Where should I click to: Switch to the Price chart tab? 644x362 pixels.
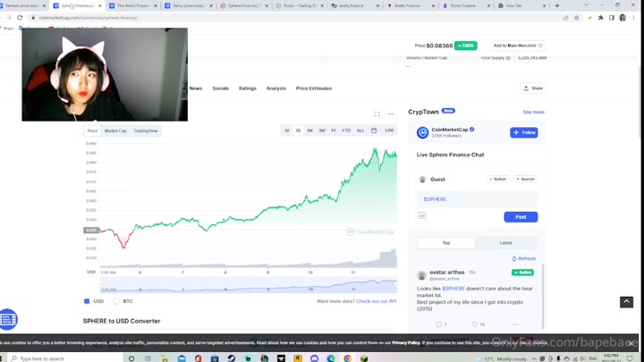pyautogui.click(x=92, y=130)
